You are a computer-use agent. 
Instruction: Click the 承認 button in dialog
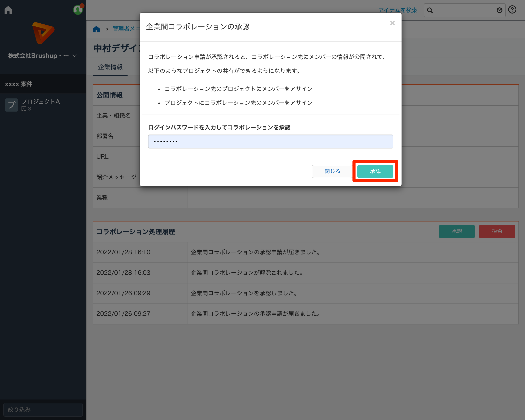coord(375,171)
